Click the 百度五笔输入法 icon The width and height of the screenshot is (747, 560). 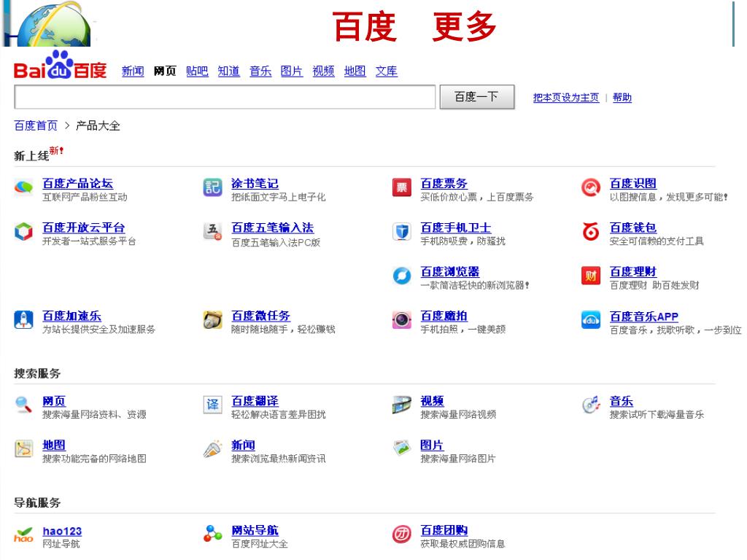[212, 231]
